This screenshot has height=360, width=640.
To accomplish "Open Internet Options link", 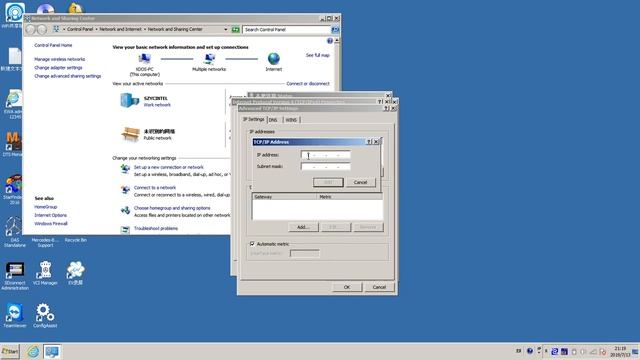I will click(51, 215).
